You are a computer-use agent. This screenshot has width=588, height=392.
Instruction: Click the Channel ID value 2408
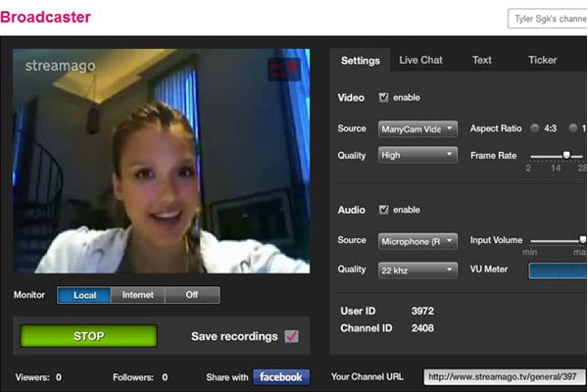coord(422,328)
